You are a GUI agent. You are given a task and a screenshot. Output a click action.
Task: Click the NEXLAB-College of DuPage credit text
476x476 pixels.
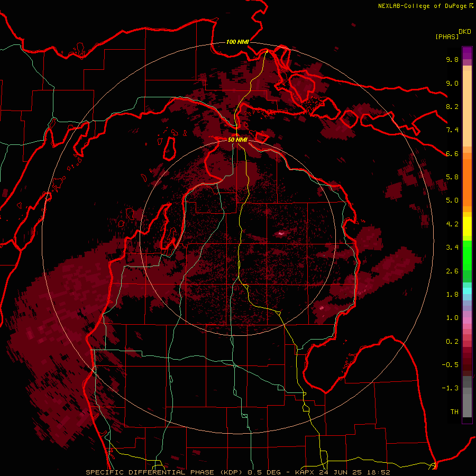click(422, 6)
